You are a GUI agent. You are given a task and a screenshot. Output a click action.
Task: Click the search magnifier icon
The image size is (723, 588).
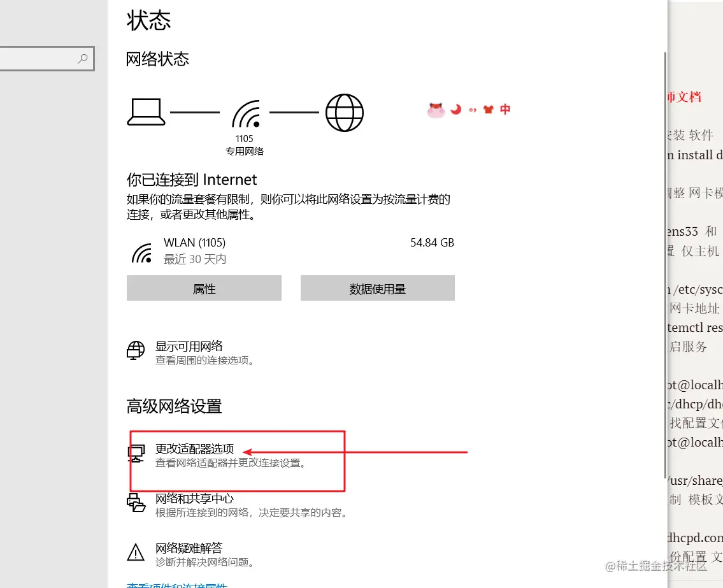(x=83, y=59)
